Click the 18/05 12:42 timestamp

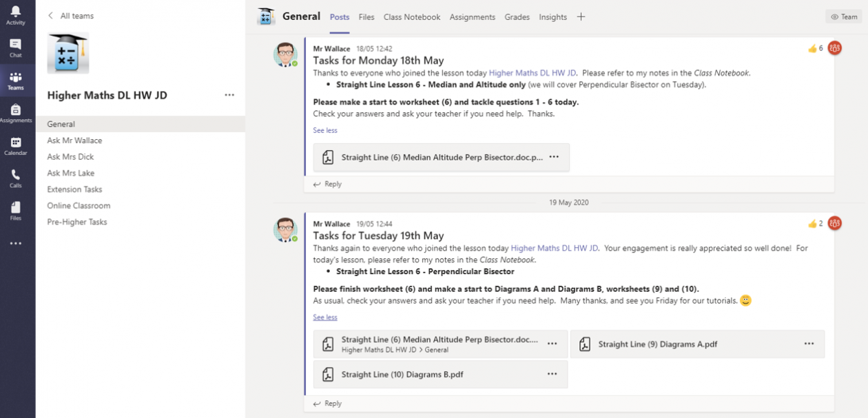(x=374, y=49)
